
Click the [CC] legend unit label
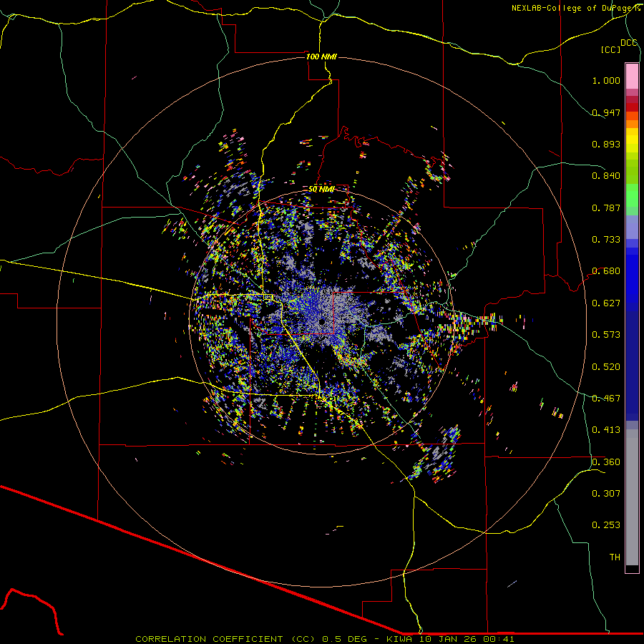[x=610, y=49]
